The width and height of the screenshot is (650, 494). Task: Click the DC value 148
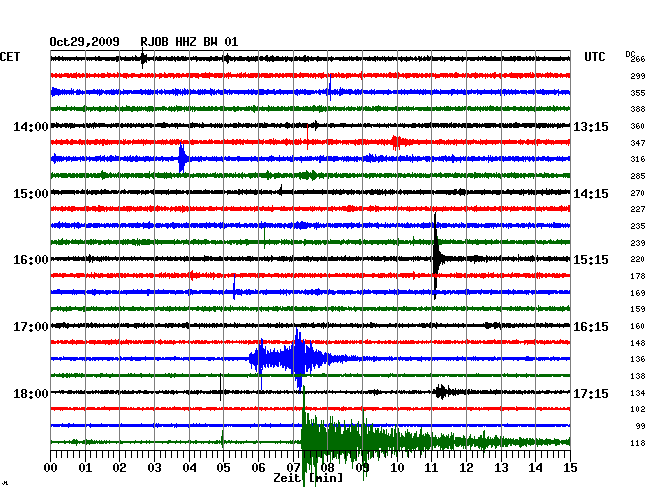click(x=638, y=343)
